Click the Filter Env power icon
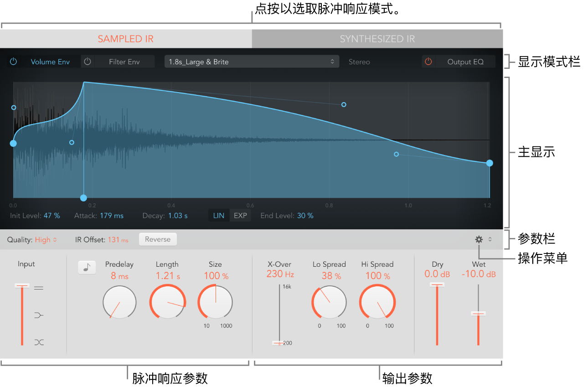The height and width of the screenshot is (388, 588). coord(87,61)
